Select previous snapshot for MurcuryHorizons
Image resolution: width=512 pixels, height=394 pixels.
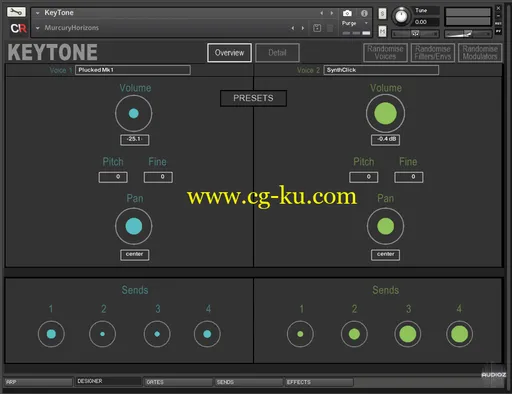[x=293, y=28]
